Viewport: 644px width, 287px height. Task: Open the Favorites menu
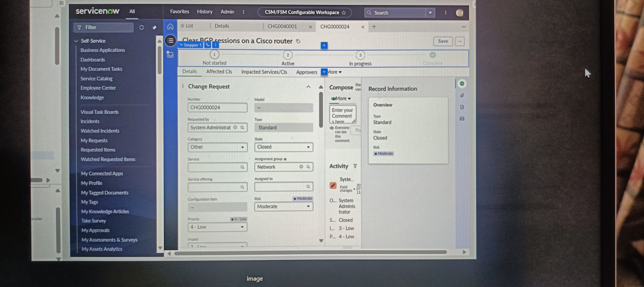pyautogui.click(x=180, y=12)
